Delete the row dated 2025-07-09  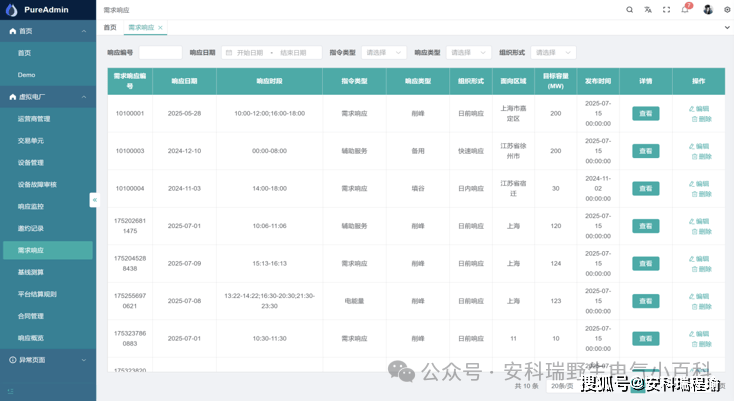pos(702,269)
